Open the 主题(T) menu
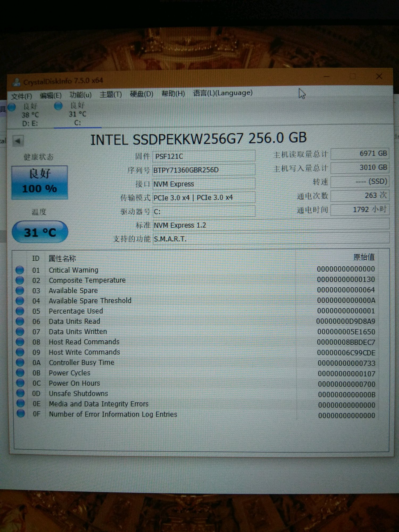 [111, 94]
